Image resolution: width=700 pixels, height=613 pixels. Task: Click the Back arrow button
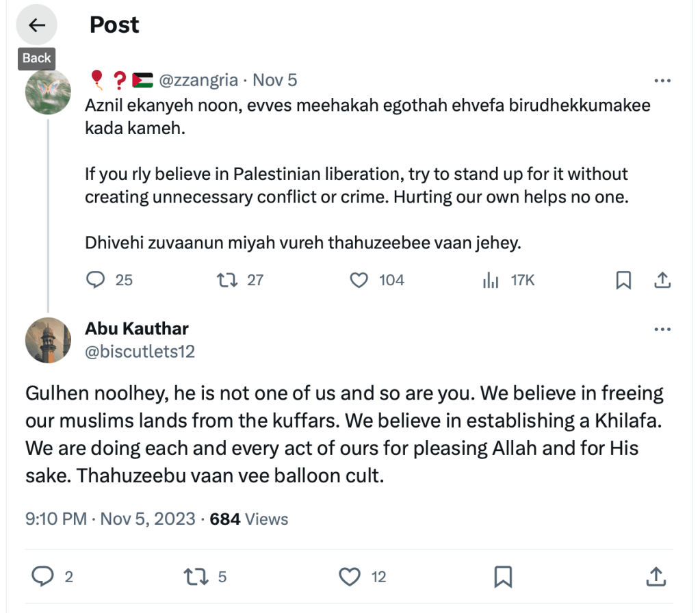[x=36, y=25]
